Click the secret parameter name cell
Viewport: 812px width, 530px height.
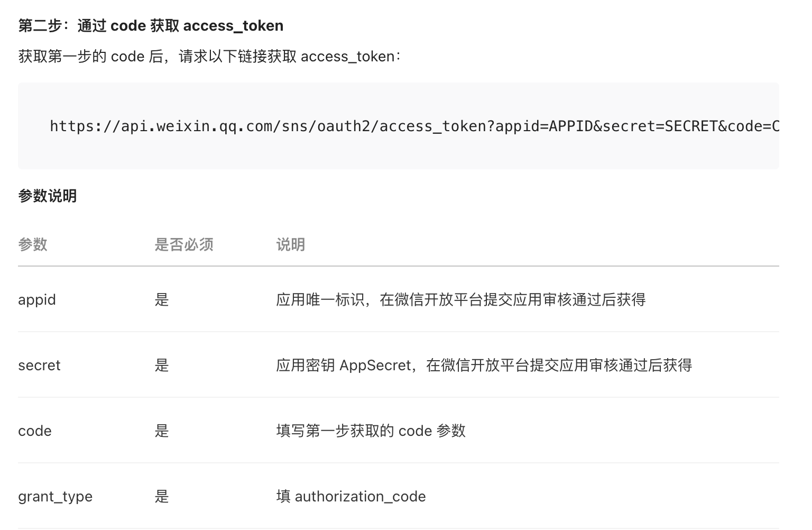pyautogui.click(x=39, y=365)
